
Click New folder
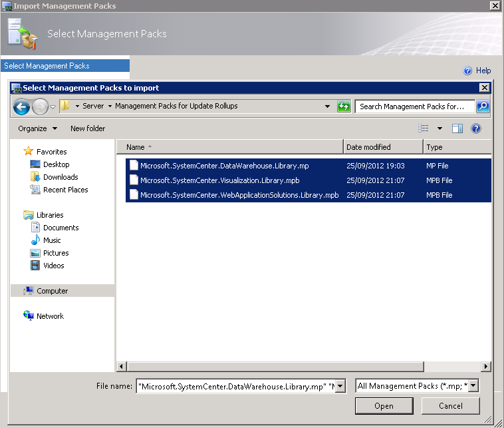88,128
